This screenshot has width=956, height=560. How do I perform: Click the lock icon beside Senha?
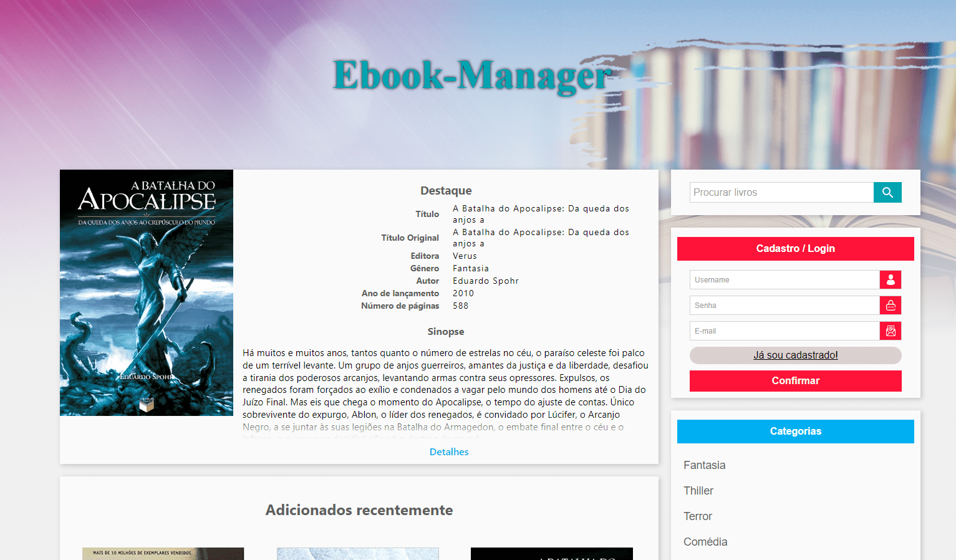pyautogui.click(x=891, y=306)
